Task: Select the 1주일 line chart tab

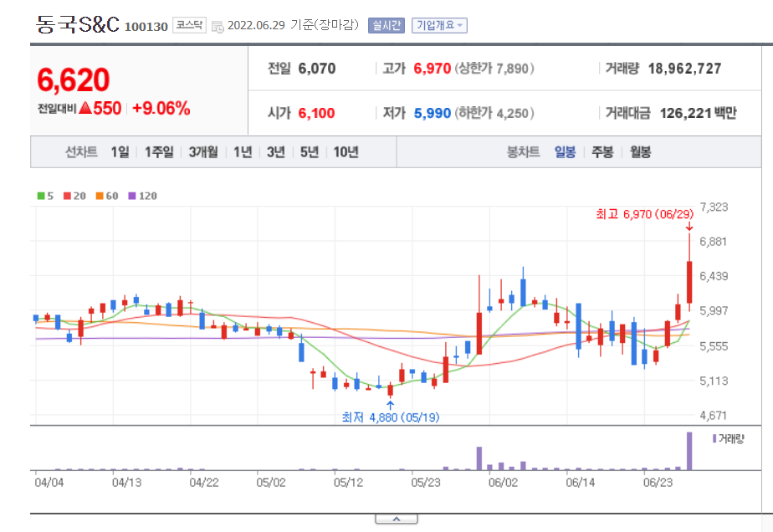Action: pyautogui.click(x=159, y=152)
